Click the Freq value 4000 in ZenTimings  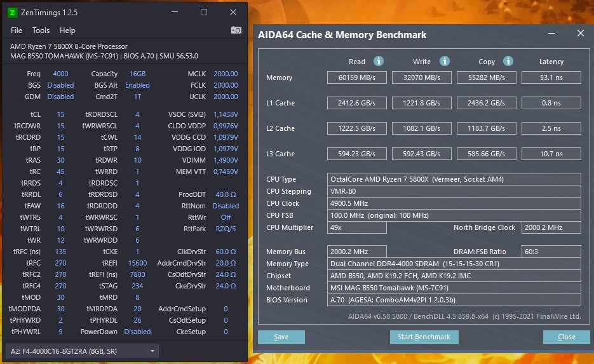point(60,74)
